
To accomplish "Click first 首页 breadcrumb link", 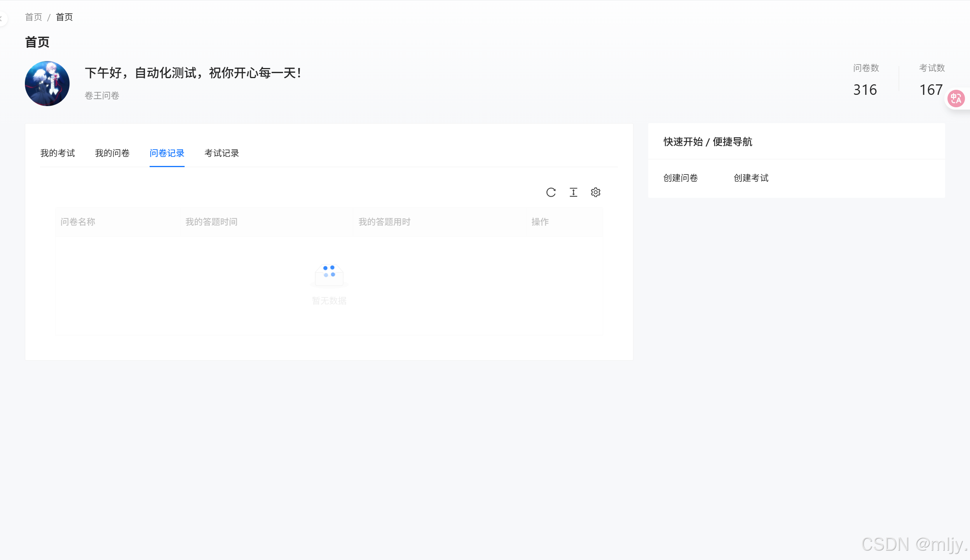I will pyautogui.click(x=33, y=17).
